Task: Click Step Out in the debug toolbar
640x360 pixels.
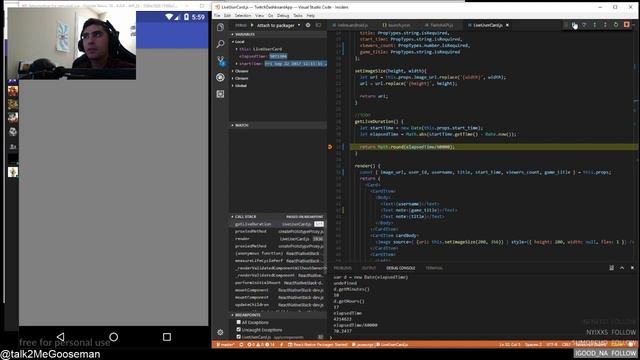Action: tap(605, 25)
